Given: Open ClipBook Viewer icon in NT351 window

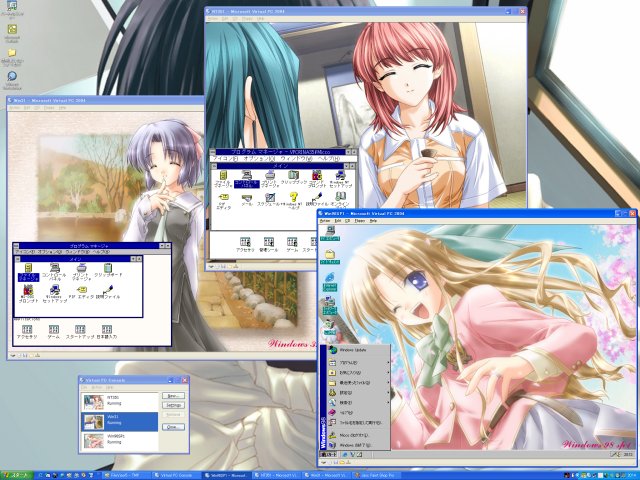Looking at the screenshot, I should [293, 178].
